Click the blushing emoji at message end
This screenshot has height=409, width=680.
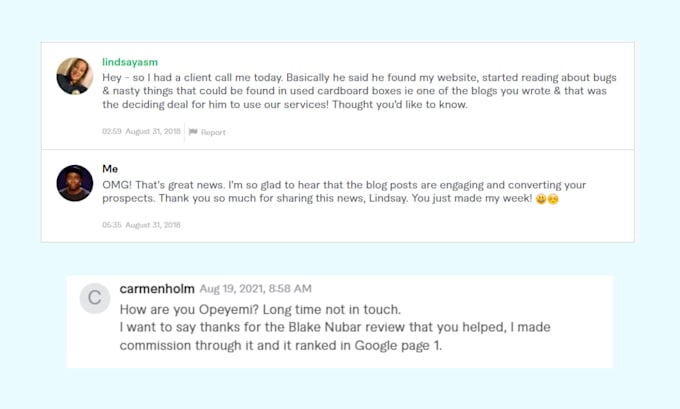click(x=553, y=199)
